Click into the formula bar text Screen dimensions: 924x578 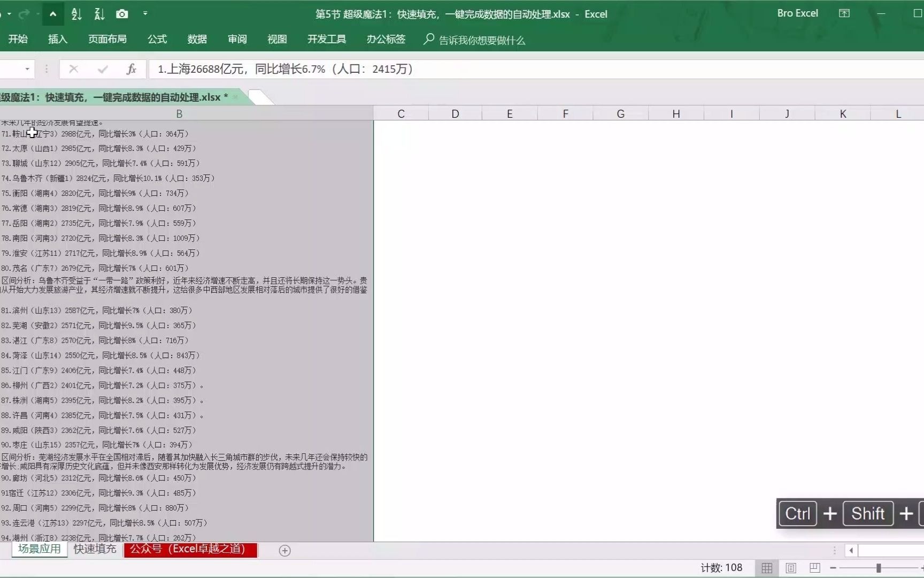point(536,69)
